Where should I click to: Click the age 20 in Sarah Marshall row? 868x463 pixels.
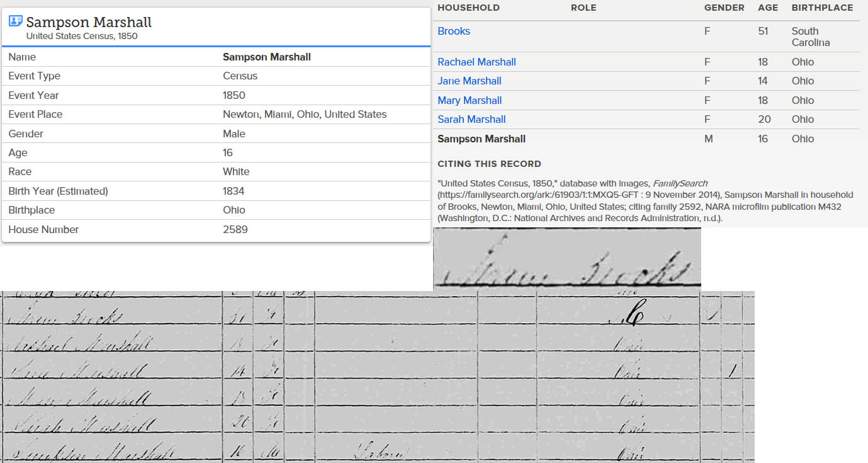(x=763, y=119)
